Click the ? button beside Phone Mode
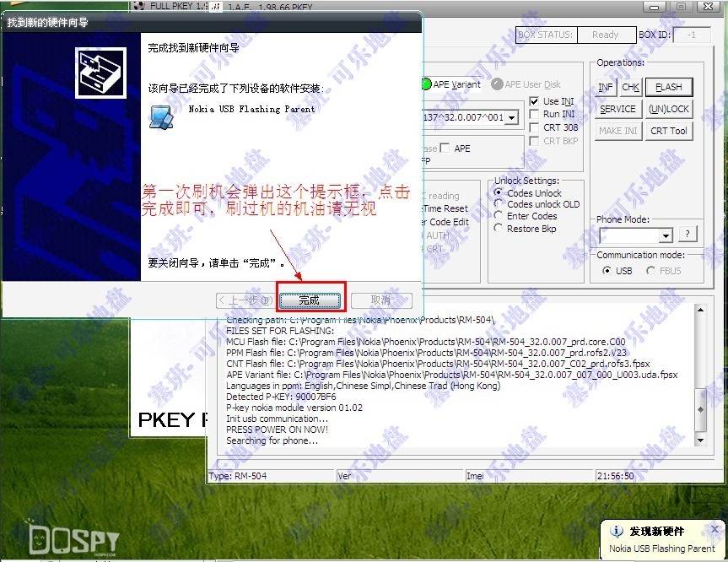The width and height of the screenshot is (728, 562). (688, 234)
